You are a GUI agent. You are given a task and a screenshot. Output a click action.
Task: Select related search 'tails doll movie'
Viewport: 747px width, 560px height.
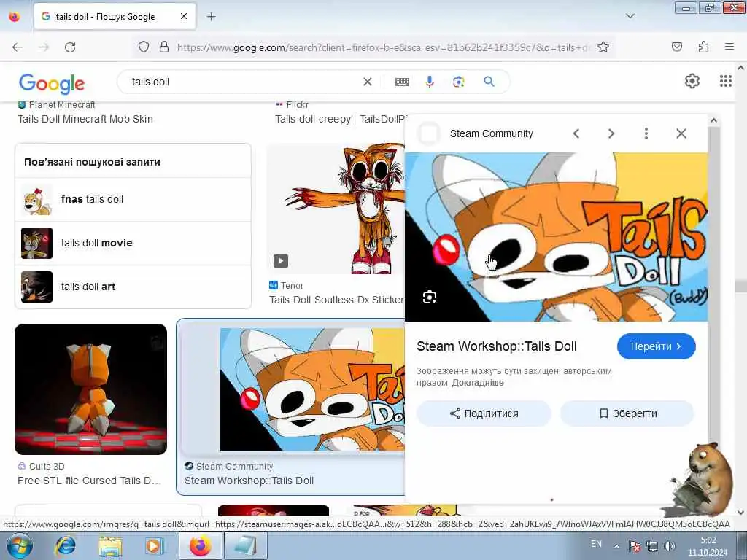133,244
